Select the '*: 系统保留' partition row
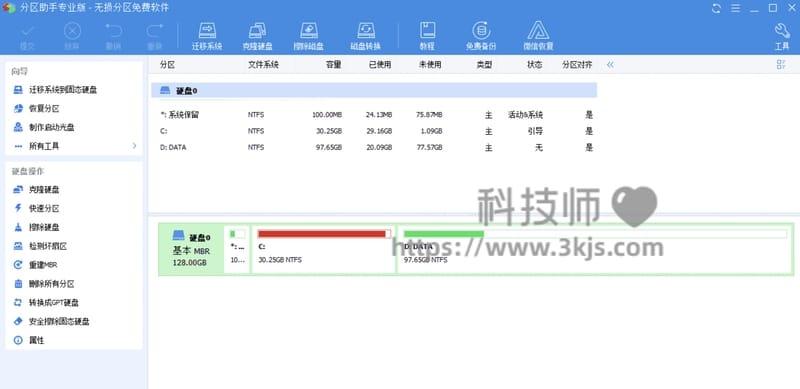The height and width of the screenshot is (389, 800). click(x=374, y=115)
